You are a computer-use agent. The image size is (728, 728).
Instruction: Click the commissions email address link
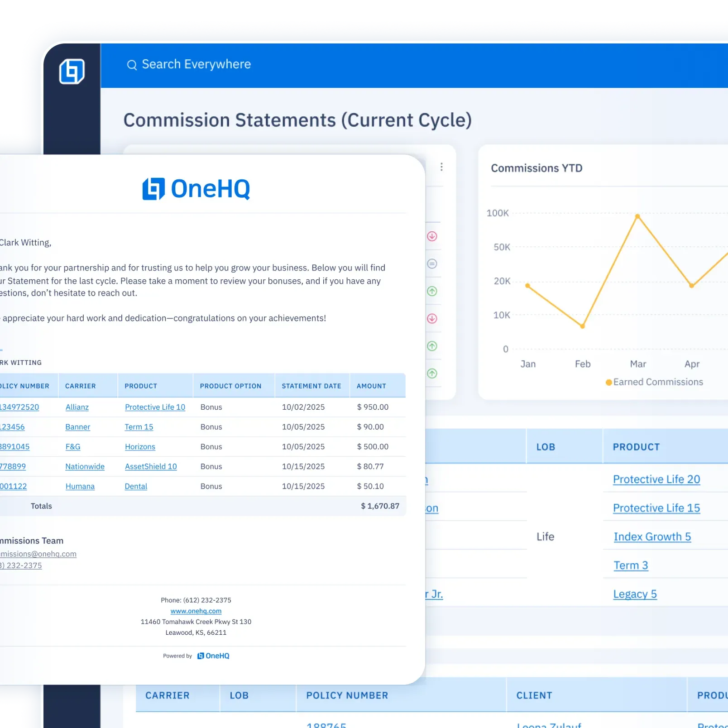pyautogui.click(x=38, y=554)
